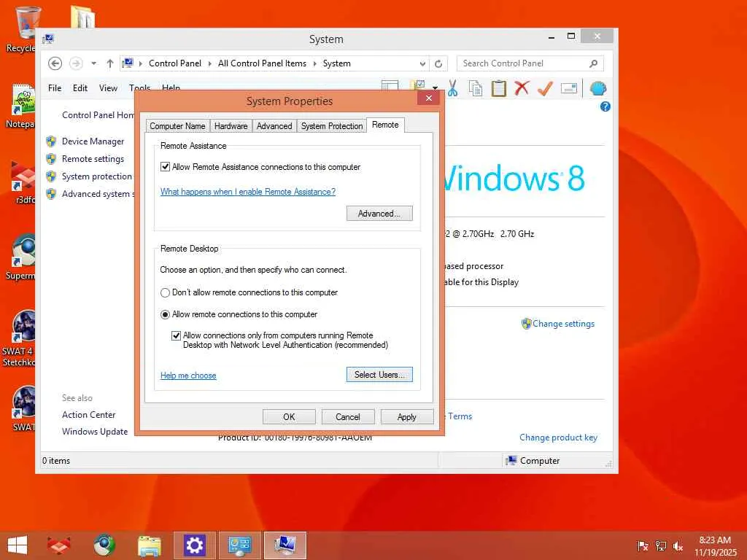Select Don't allow remote connections option
The image size is (747, 560).
click(x=166, y=292)
